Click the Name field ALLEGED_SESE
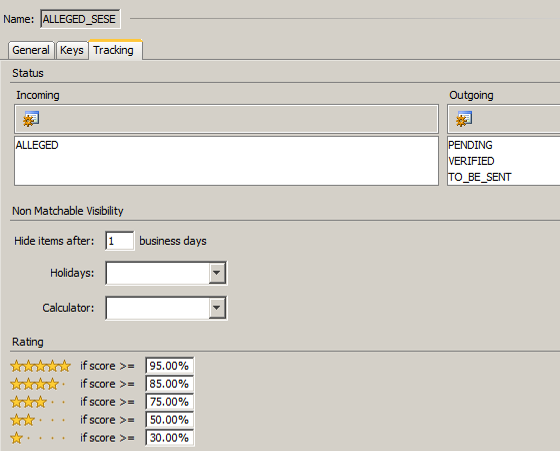This screenshot has width=560, height=451. 80,19
